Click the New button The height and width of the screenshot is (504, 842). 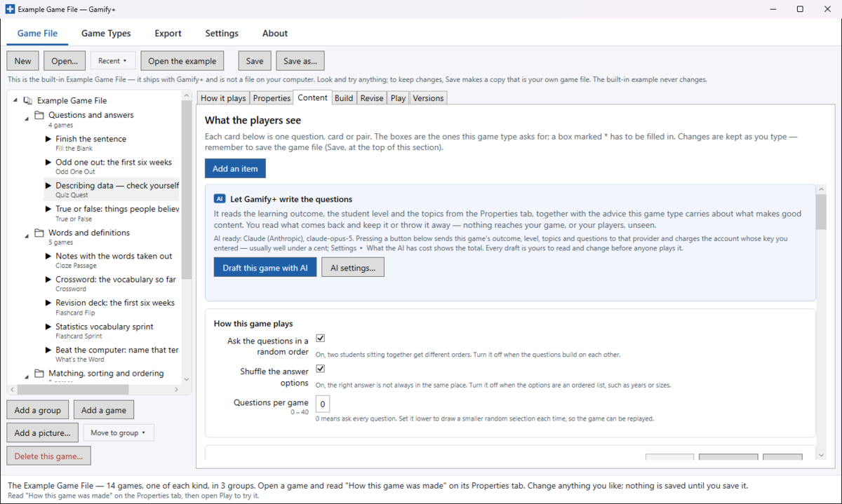click(x=22, y=61)
